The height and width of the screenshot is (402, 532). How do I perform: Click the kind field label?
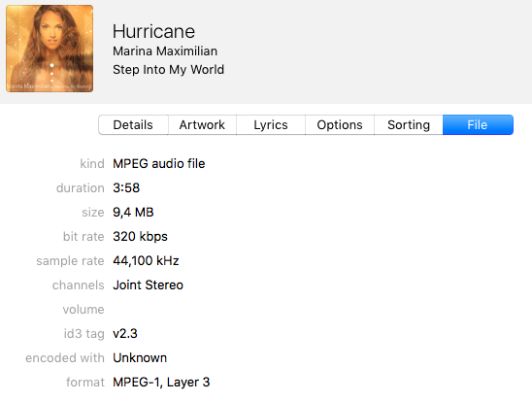click(92, 164)
